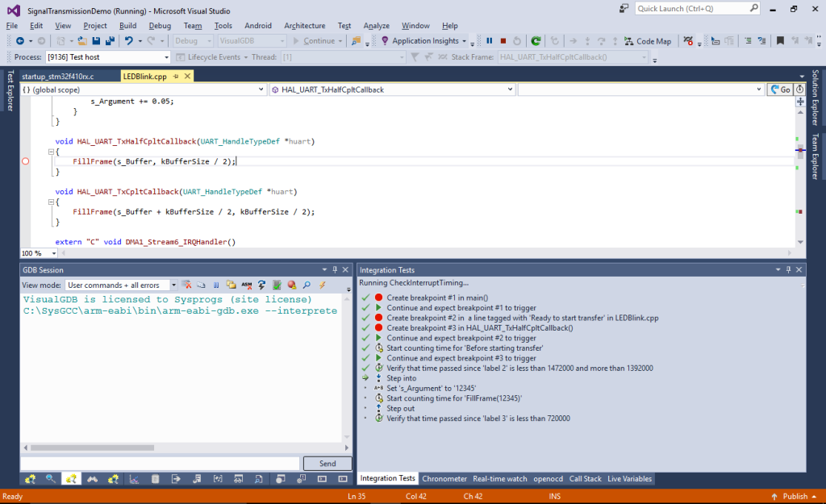Toggle auto-hide pin on the GDB Session panel

click(x=333, y=269)
